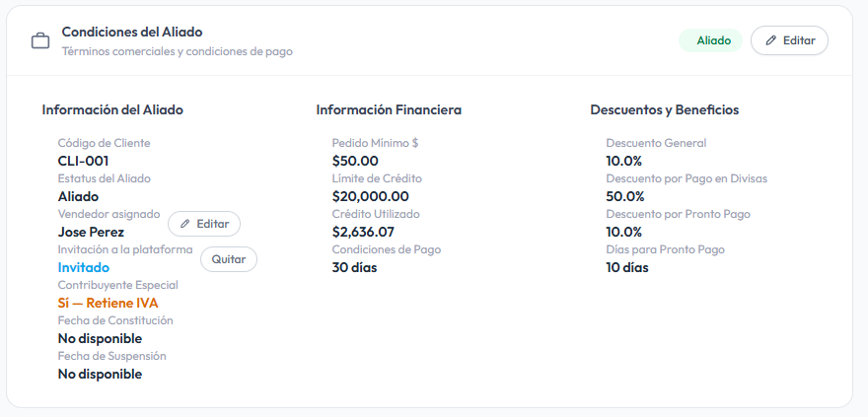Screen dimensions: 868x417
Task: Click the orange Sí — Retiene IVA value
Action: coord(108,303)
